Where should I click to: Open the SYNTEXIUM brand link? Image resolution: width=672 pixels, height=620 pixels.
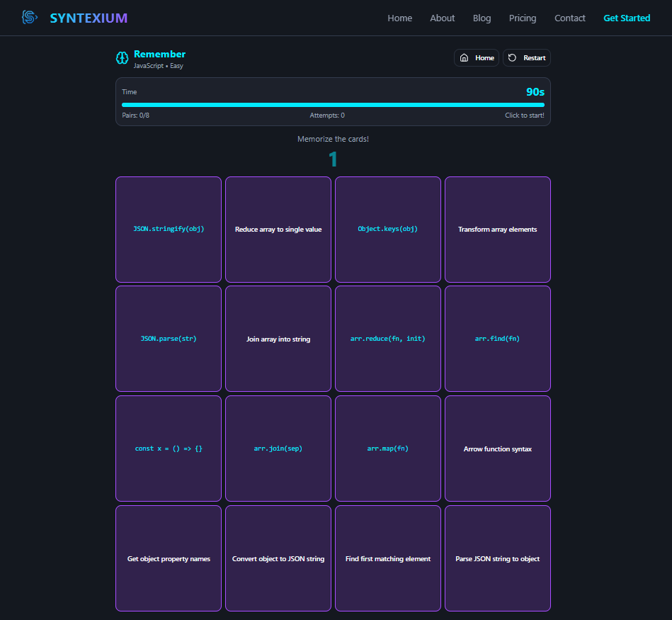coord(89,18)
